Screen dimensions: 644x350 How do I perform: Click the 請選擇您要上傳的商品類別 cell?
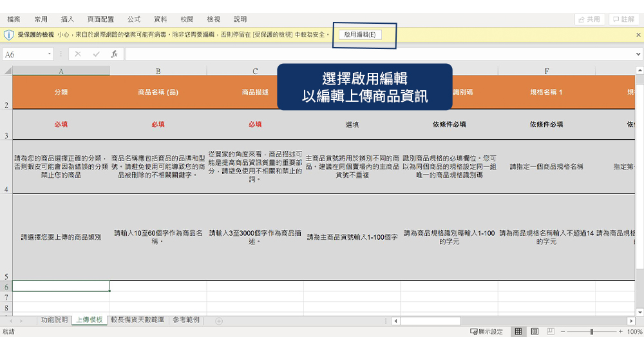tap(61, 237)
